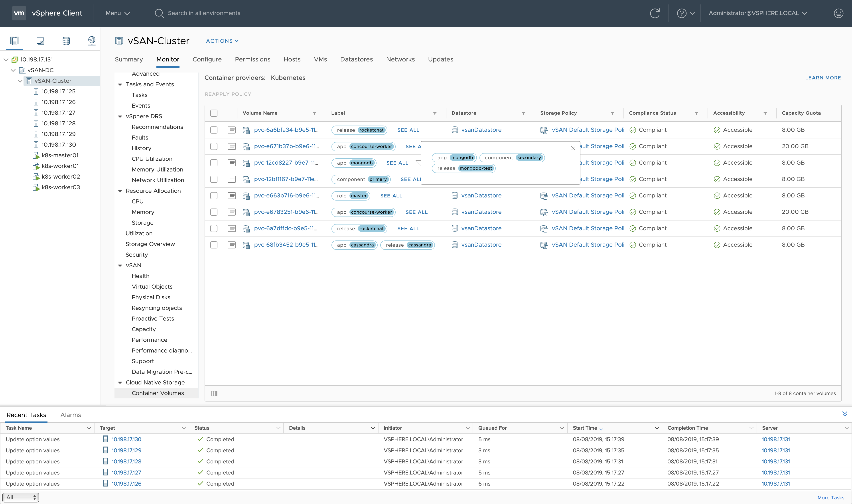The image size is (852, 504).
Task: Close the labels popup
Action: coord(573,148)
